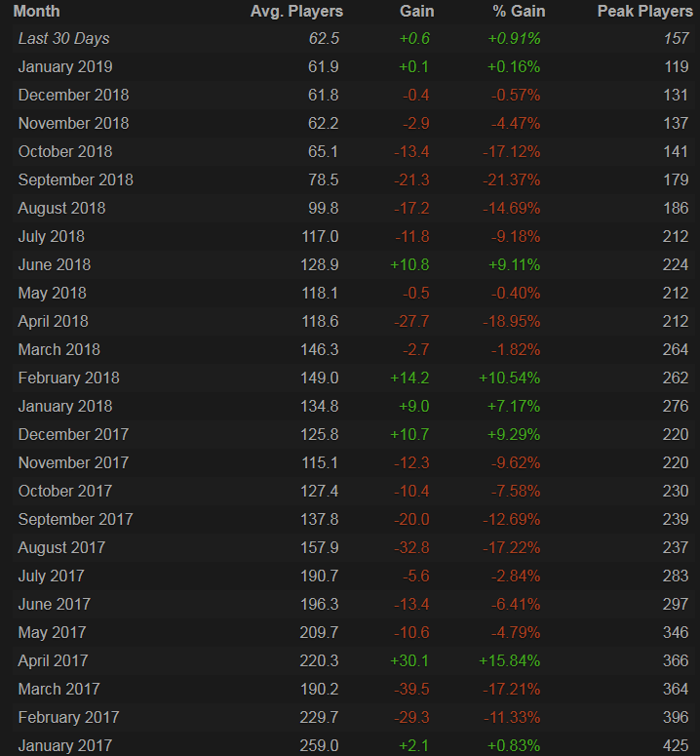Select the +10.54% percent gain cell
Screen dimensions: 700x756
509,378
